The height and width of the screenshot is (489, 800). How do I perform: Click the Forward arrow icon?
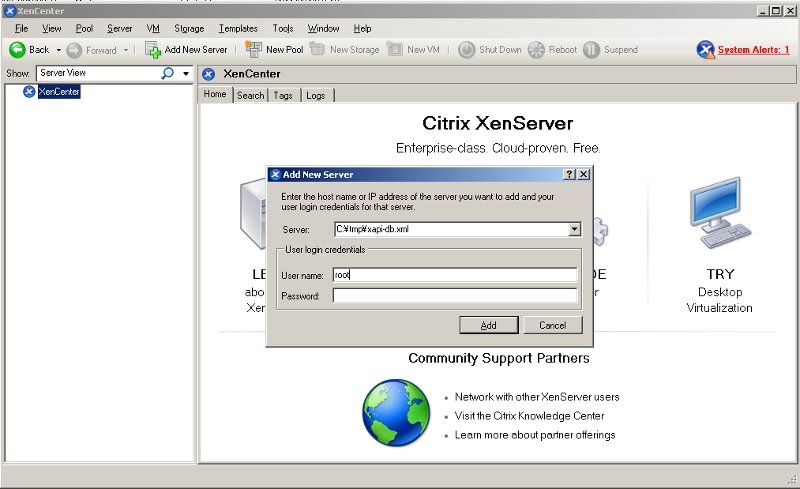point(74,50)
